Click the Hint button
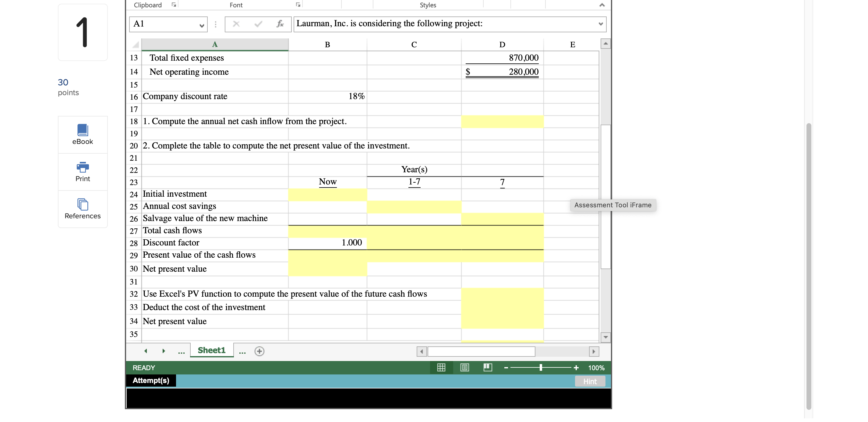 point(590,381)
